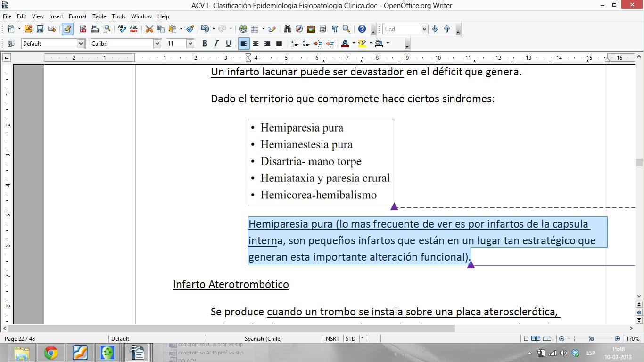Click Spanish (Chile) language in status bar
Image resolution: width=644 pixels, height=362 pixels.
pos(264,338)
